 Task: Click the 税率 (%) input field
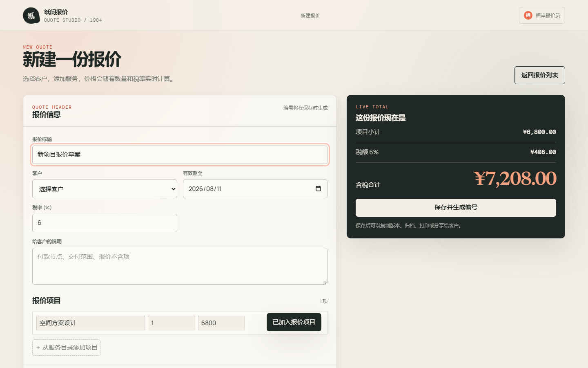point(105,223)
